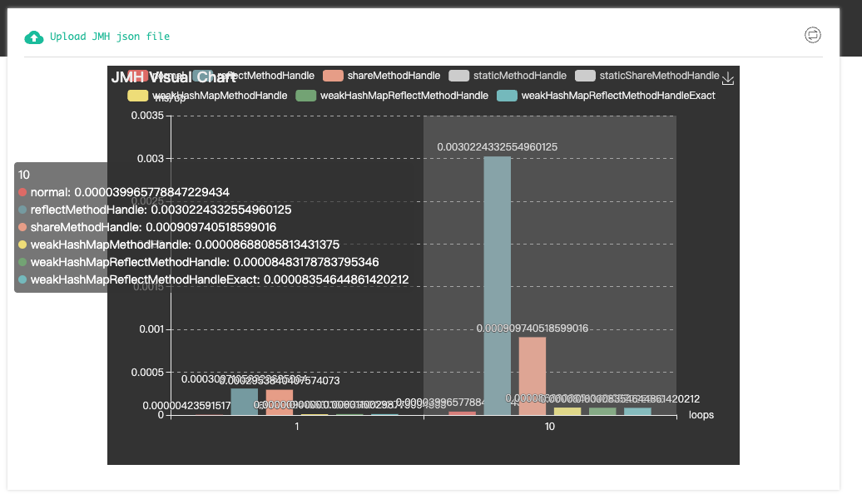This screenshot has width=862, height=504.
Task: Click x-axis label 1
Action: (297, 427)
